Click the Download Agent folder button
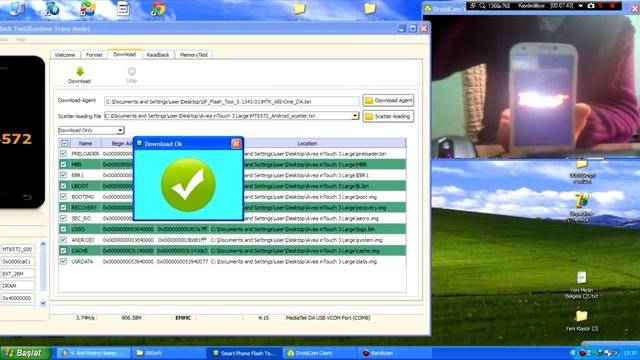The height and width of the screenshot is (360, 640). pyautogui.click(x=388, y=100)
